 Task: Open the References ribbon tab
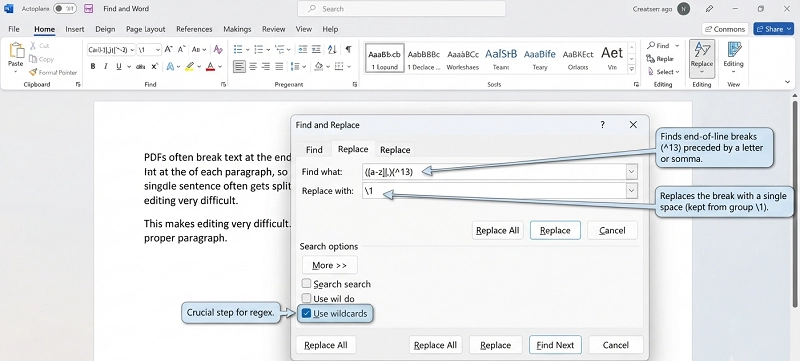(194, 29)
